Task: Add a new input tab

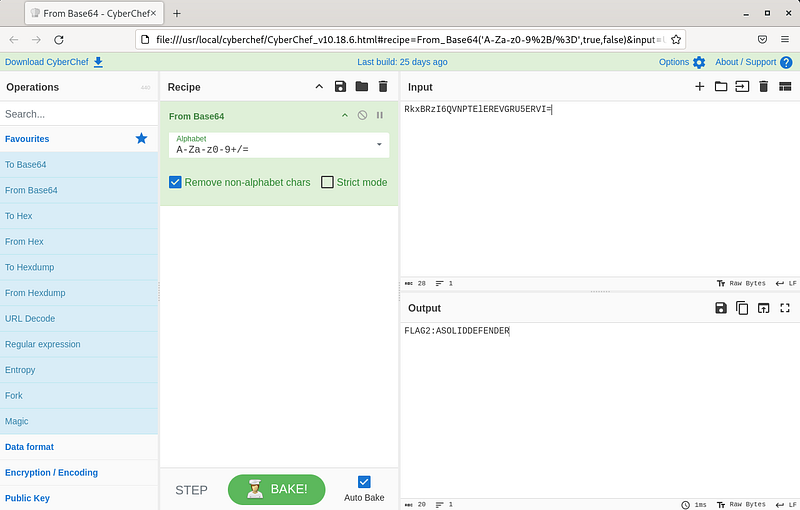Action: 699,87
